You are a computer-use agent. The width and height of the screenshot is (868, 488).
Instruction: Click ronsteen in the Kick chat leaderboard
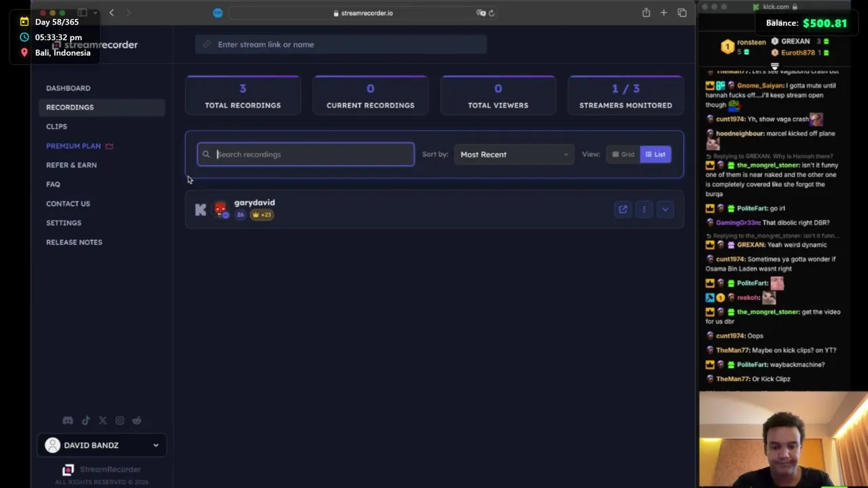click(x=751, y=42)
